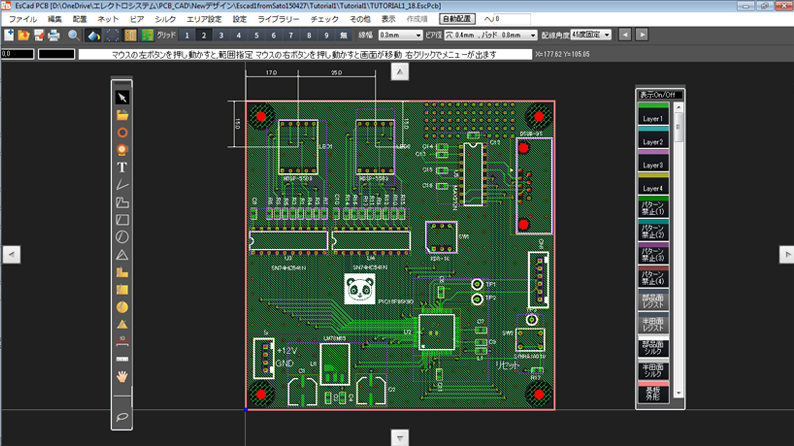Click the layer panel vertical scrollbar
Screen dimensions: 794x446
(679, 250)
